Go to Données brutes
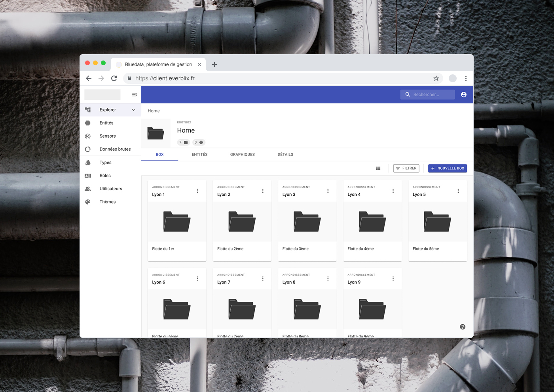 [115, 149]
